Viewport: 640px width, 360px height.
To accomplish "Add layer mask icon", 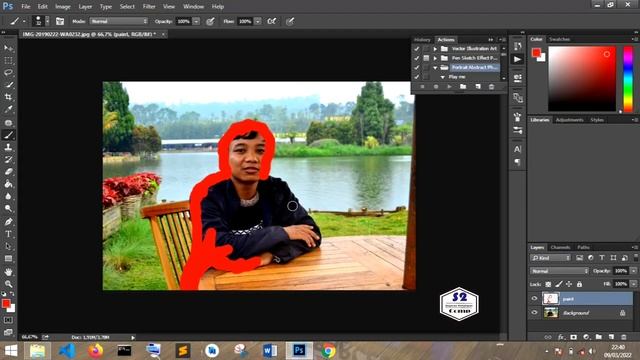I will point(573,337).
